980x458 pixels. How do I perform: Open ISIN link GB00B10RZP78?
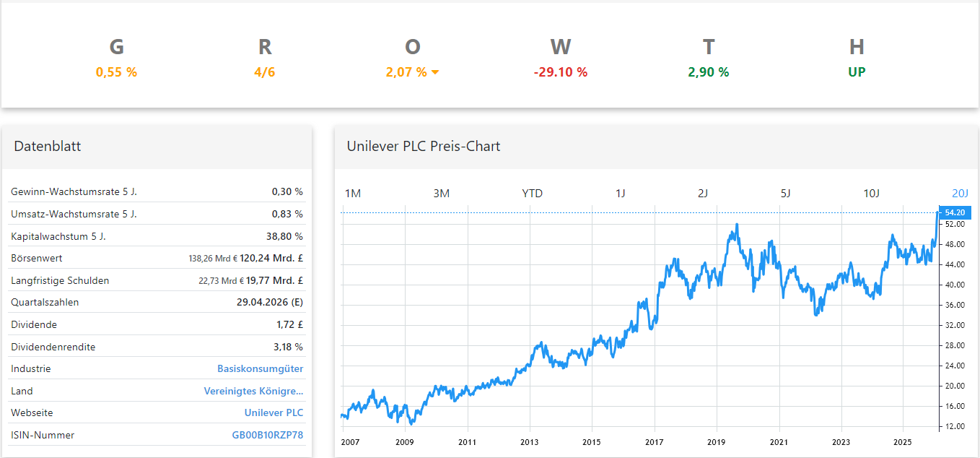pos(268,435)
